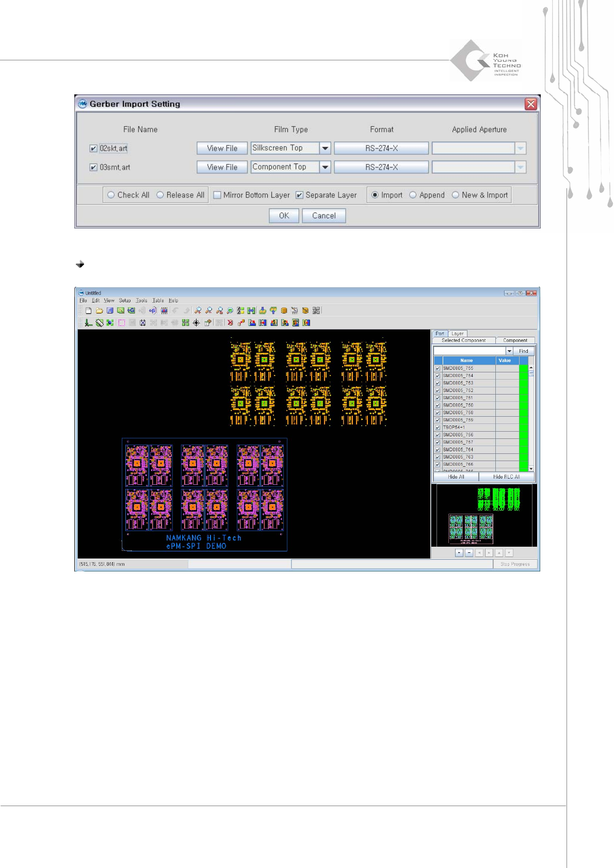Click the zoom fit screen icon
This screenshot has width=614, height=868.
pyautogui.click(x=230, y=310)
